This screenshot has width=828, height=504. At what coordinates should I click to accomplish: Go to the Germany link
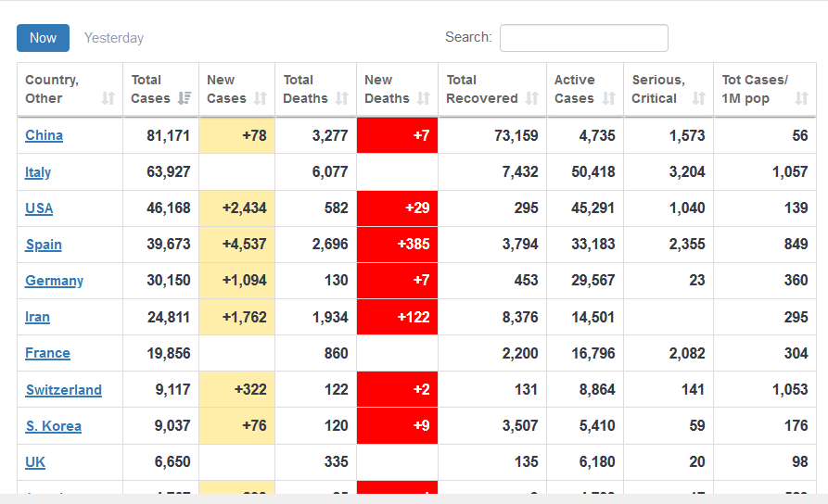(54, 281)
